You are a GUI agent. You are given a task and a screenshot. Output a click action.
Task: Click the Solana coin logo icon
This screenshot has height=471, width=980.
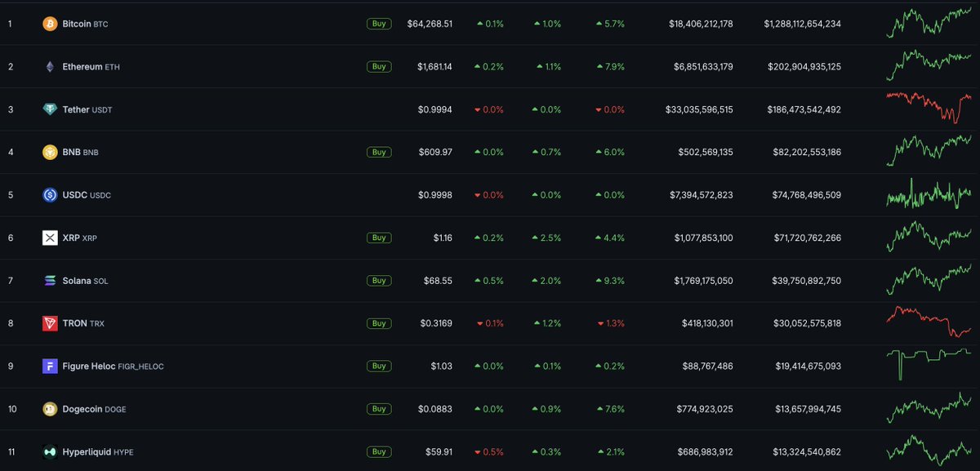coord(50,281)
